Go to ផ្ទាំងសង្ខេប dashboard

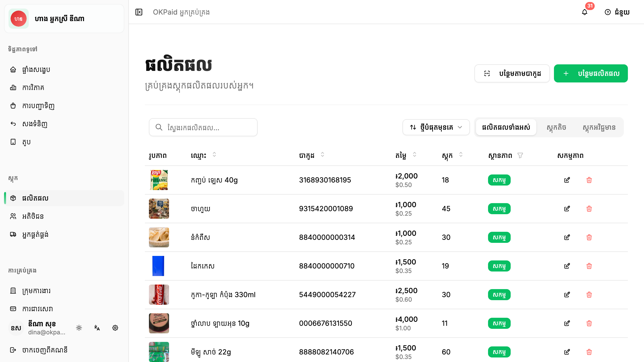(64, 69)
